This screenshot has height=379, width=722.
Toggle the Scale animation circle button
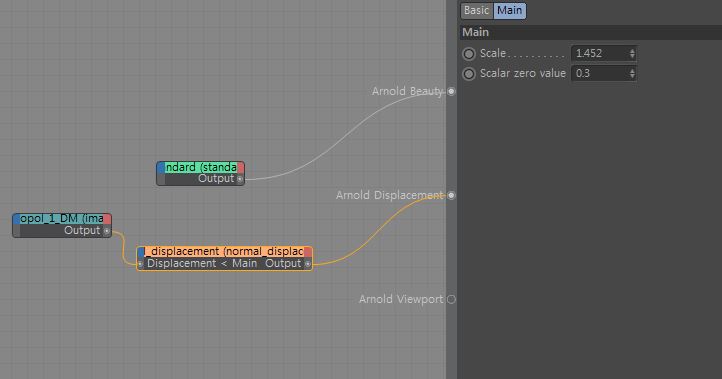(x=469, y=54)
